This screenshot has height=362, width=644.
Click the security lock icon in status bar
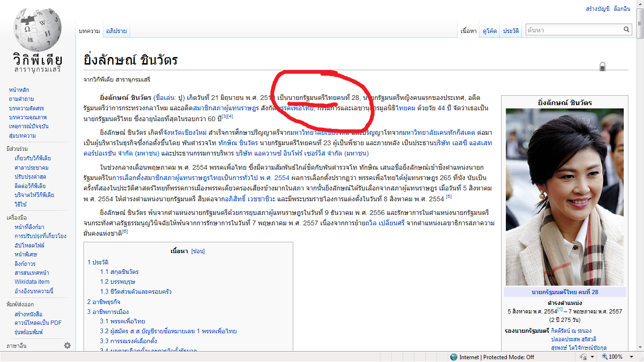(x=584, y=357)
